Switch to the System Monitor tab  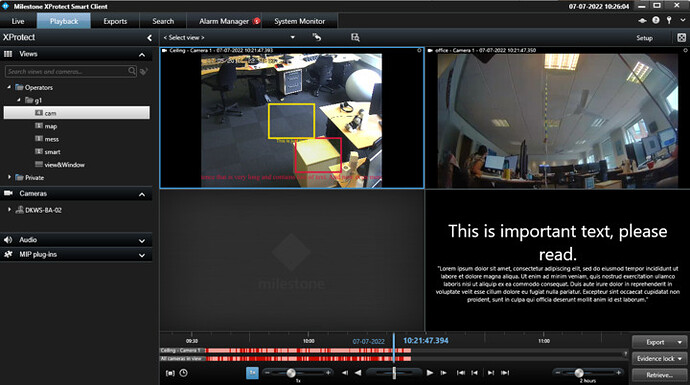coord(300,21)
